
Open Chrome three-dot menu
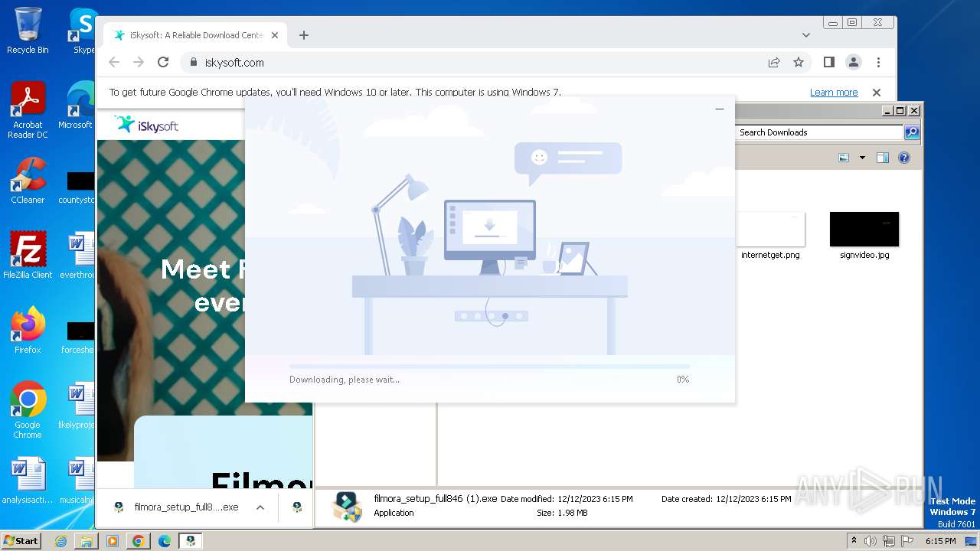coord(878,63)
